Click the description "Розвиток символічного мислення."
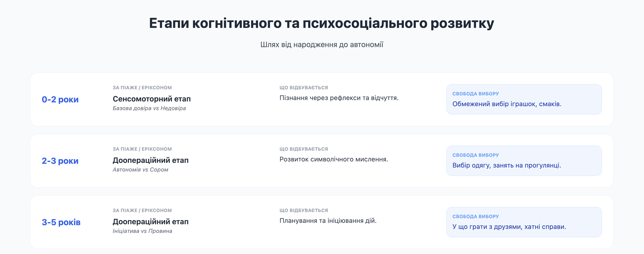 (333, 159)
